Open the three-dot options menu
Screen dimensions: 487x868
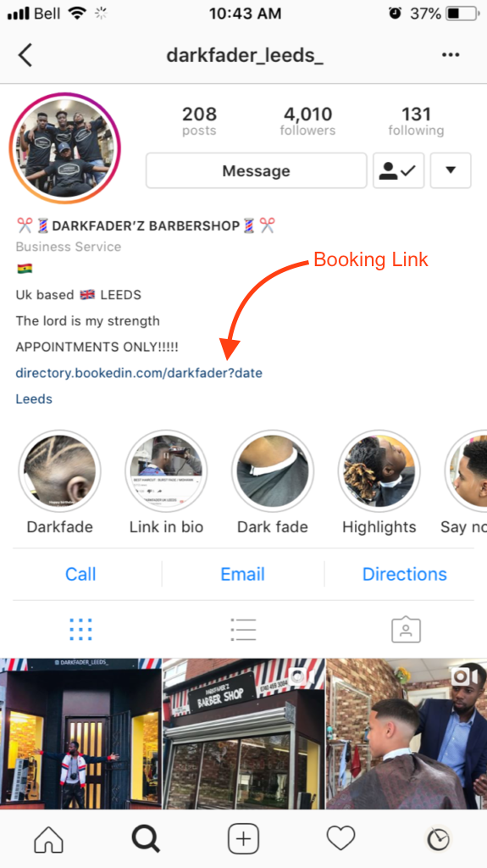click(451, 55)
